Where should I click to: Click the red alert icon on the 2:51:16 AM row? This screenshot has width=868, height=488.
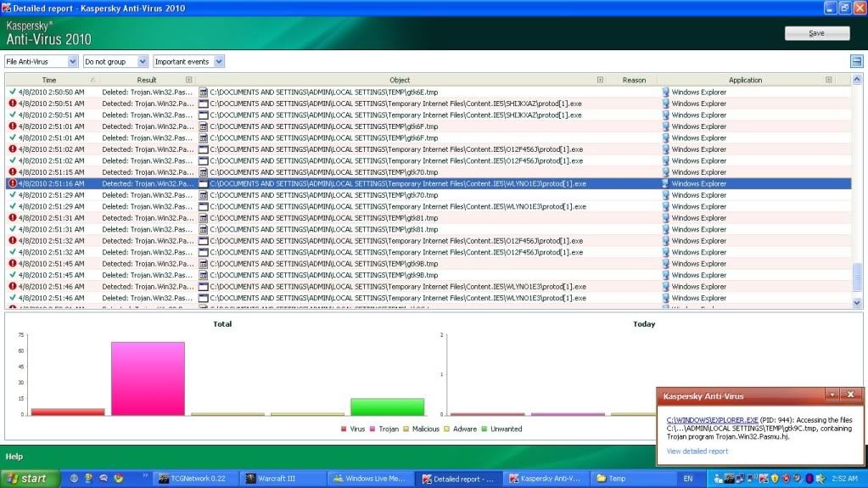pos(13,183)
